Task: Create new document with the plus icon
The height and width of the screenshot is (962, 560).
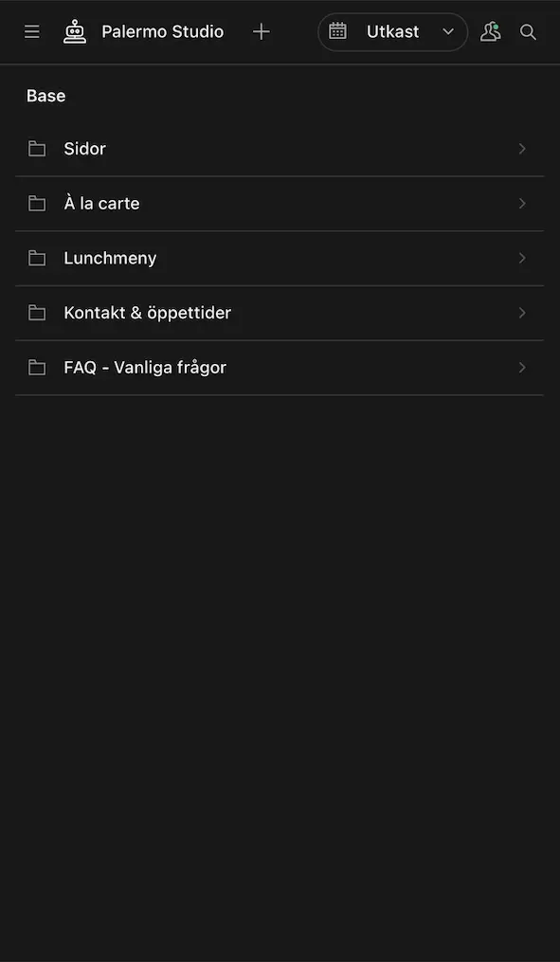Action: click(262, 30)
